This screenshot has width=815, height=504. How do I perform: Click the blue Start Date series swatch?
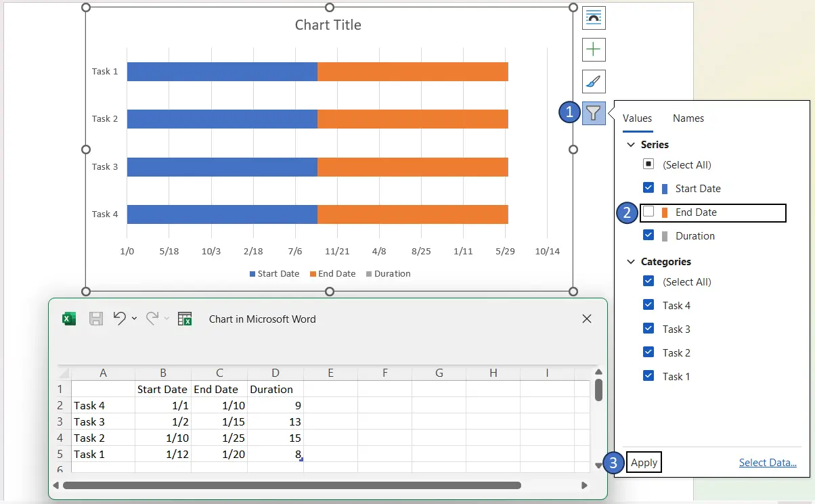(664, 189)
